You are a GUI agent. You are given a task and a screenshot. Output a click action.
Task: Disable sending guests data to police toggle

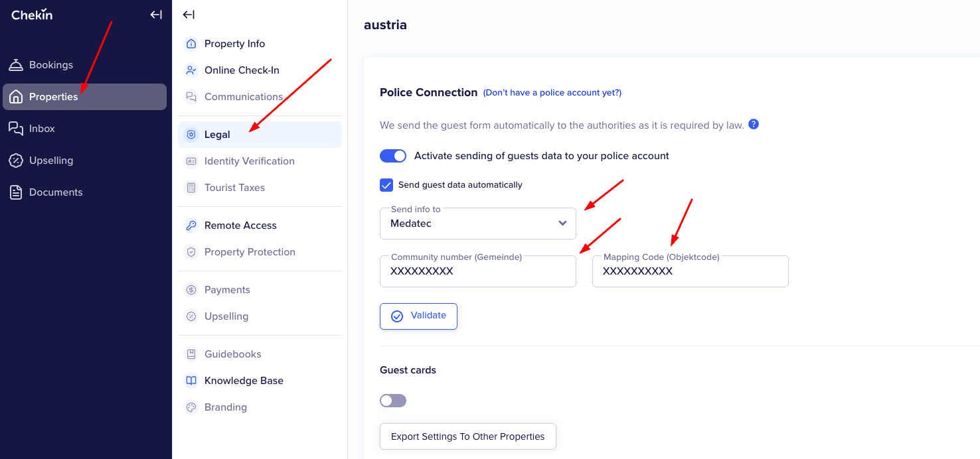[x=393, y=156]
